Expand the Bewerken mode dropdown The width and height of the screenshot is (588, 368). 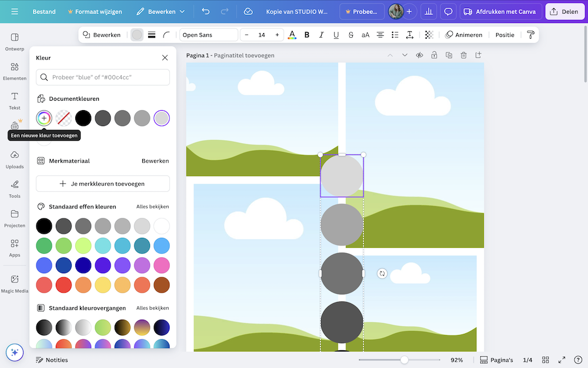(160, 11)
